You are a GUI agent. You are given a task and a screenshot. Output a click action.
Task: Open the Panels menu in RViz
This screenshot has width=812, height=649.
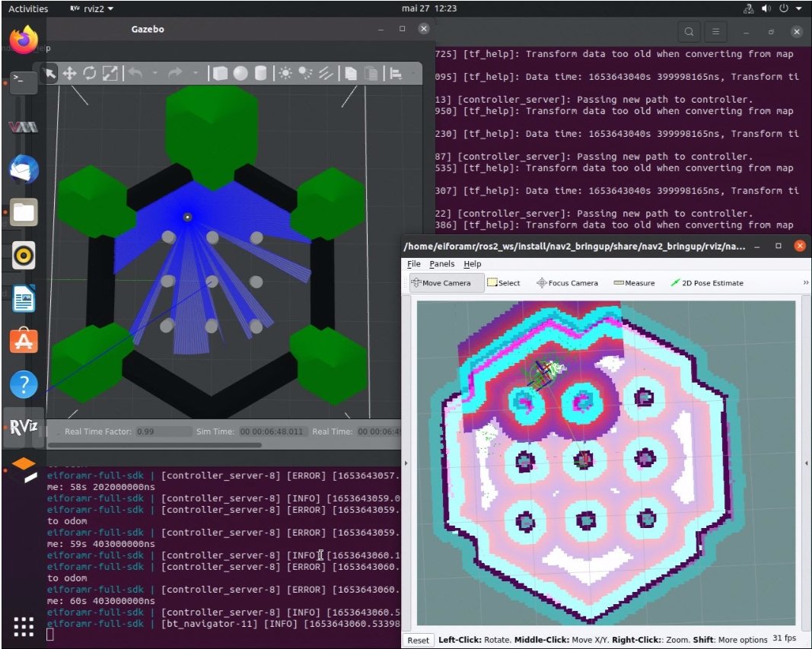point(441,264)
